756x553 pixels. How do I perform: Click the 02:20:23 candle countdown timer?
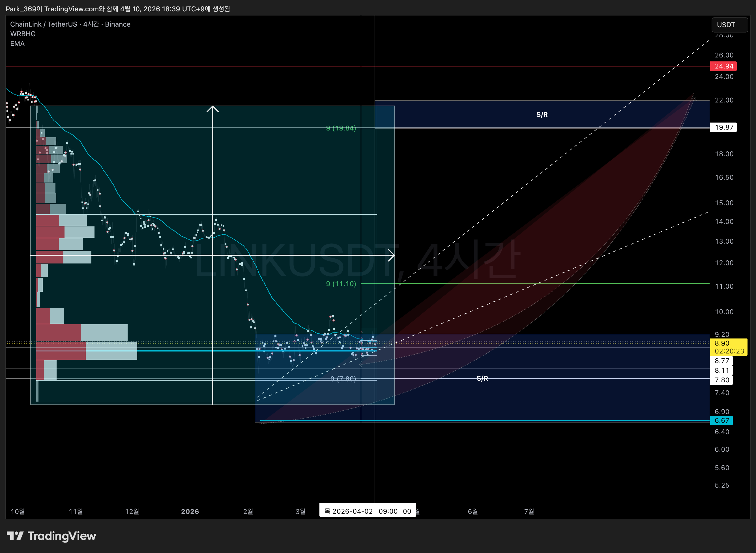(729, 351)
